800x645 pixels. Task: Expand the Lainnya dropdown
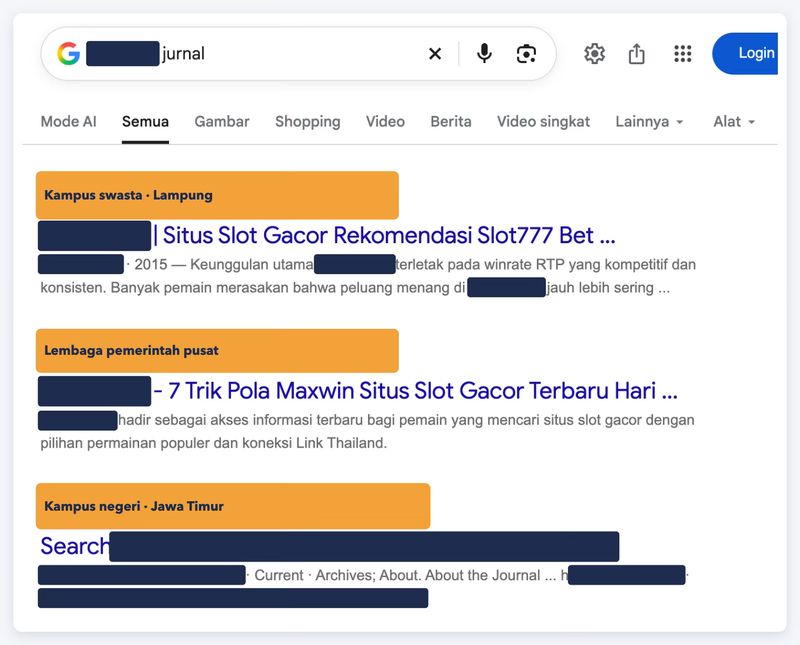click(x=649, y=121)
